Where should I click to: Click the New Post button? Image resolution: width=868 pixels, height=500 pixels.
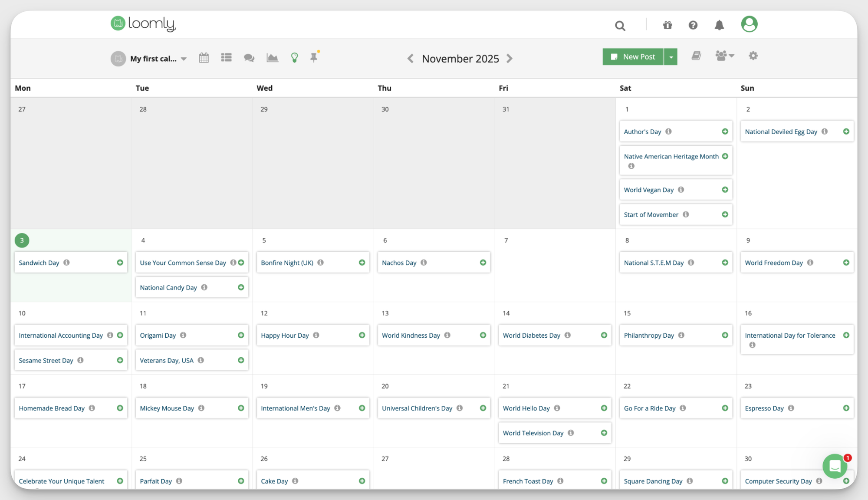click(633, 57)
